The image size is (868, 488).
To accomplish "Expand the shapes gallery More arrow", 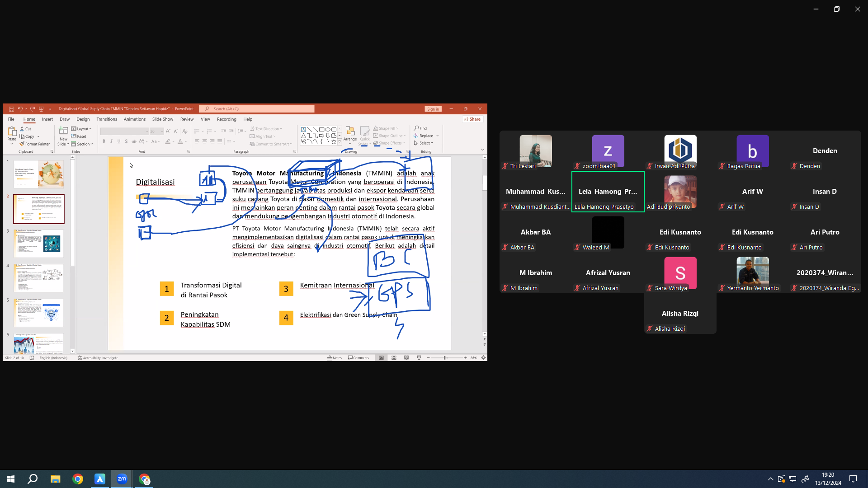I will [x=340, y=142].
